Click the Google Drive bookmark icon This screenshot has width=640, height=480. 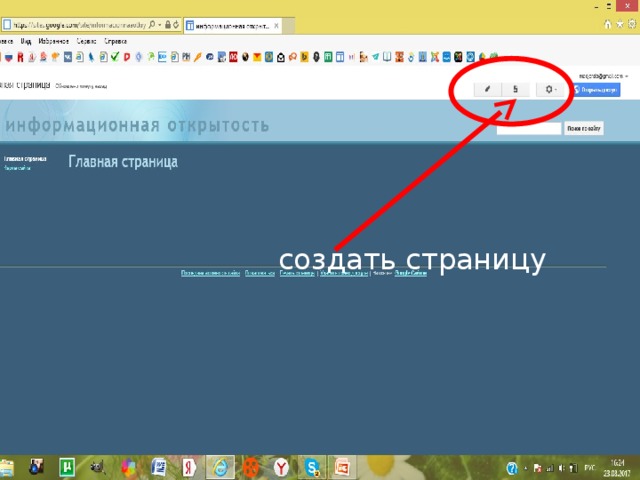[x=482, y=57]
